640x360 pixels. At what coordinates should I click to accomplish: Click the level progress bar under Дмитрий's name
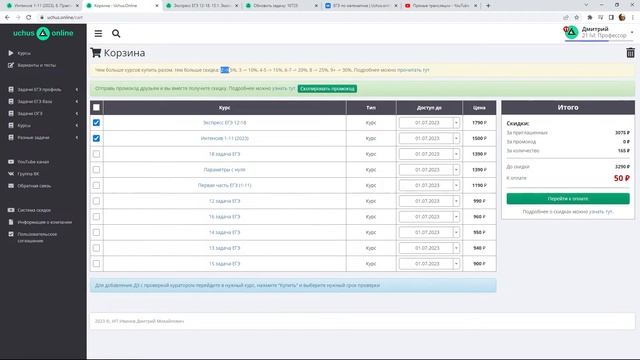(x=598, y=41)
